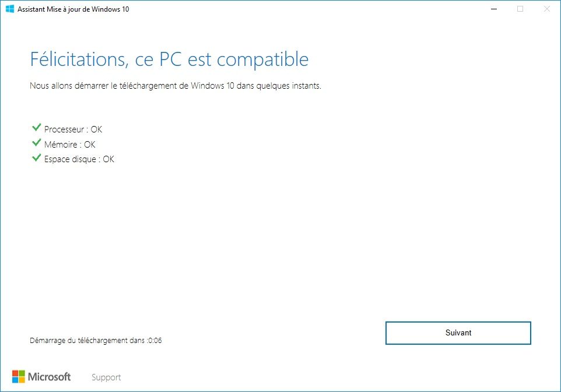Image resolution: width=561 pixels, height=392 pixels.
Task: Close the Assistant Mise à jour window
Action: point(546,9)
